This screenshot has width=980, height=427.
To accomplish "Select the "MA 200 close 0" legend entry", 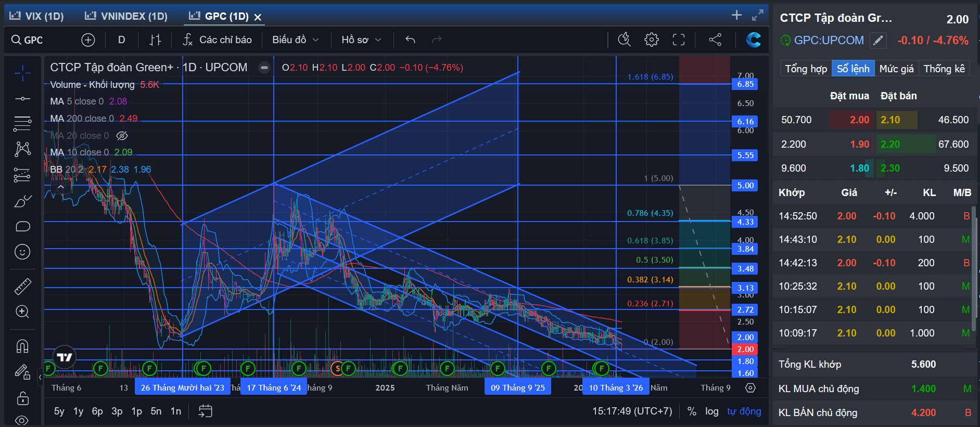I will point(94,119).
